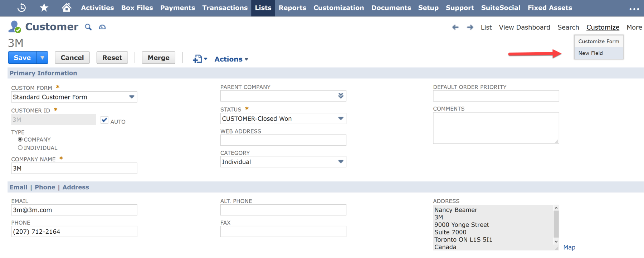Choose New Field from Customize dropdown
Screen dimensions: 644x258
(599, 53)
